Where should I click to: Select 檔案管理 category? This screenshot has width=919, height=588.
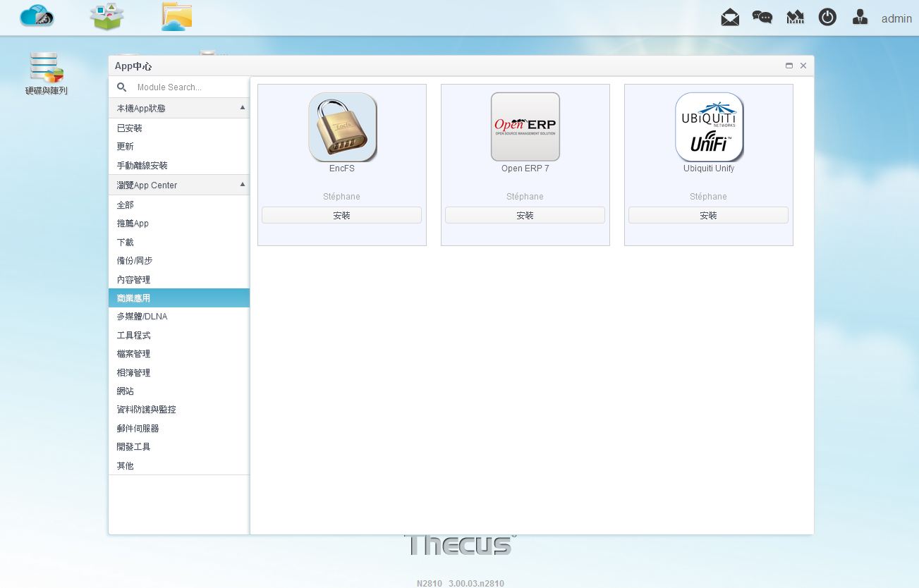point(179,354)
